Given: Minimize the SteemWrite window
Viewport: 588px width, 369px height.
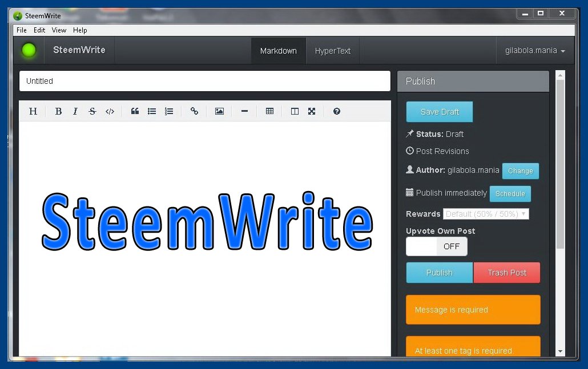Looking at the screenshot, I should pyautogui.click(x=525, y=14).
